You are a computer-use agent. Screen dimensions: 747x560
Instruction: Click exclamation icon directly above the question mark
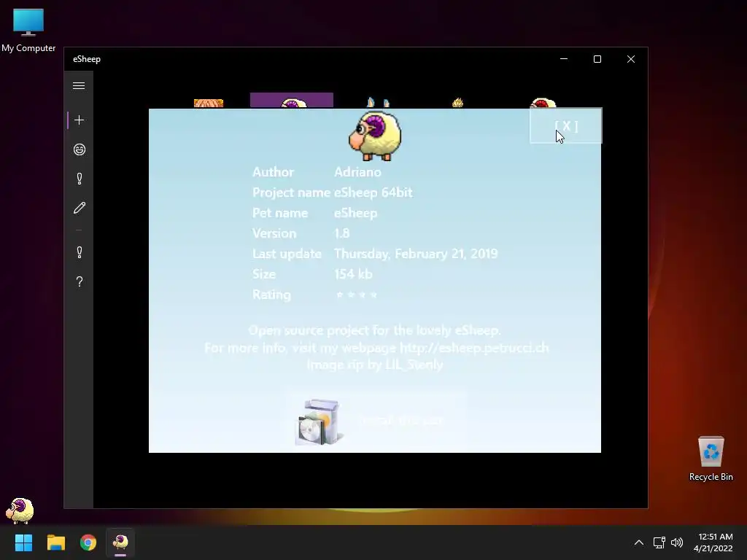(79, 252)
